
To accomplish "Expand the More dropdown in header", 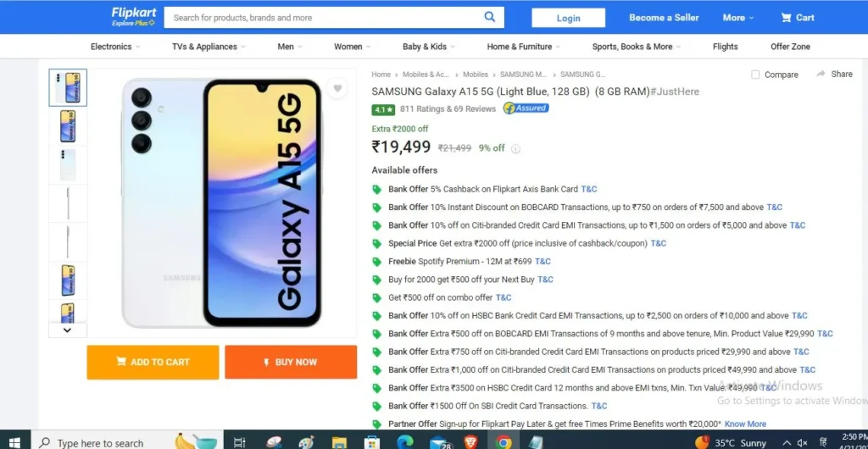I will [x=738, y=18].
